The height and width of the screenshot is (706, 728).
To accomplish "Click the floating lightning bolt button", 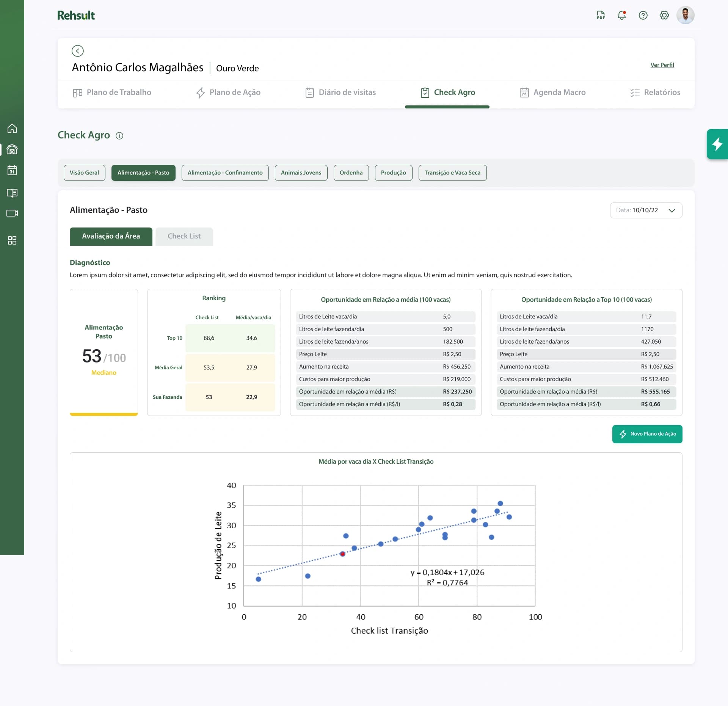I will (x=717, y=144).
